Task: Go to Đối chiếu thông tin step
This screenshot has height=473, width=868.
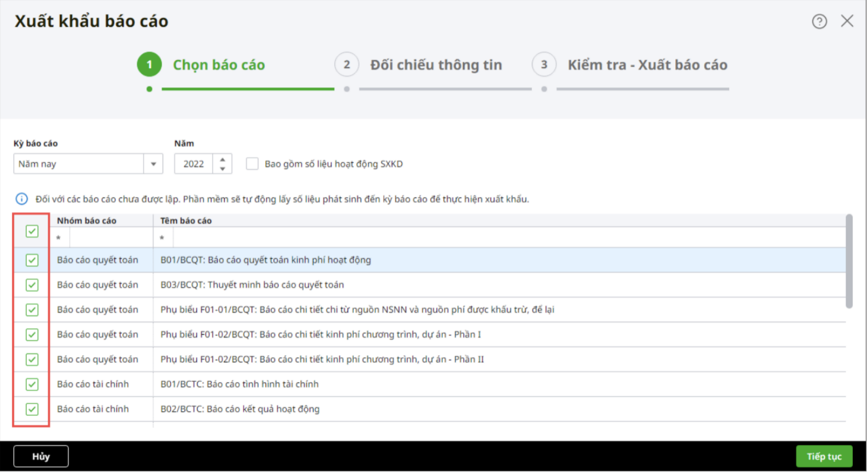Action: (x=436, y=65)
